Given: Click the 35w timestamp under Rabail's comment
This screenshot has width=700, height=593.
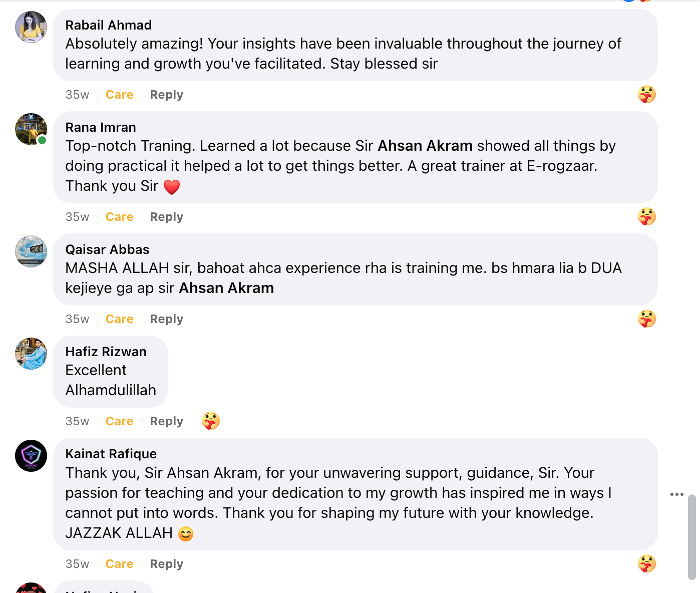Looking at the screenshot, I should [77, 95].
